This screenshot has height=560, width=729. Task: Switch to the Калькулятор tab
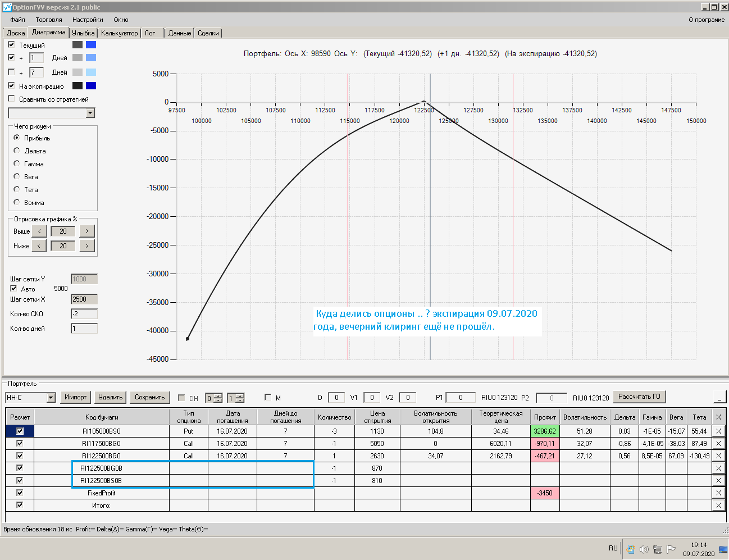[x=120, y=33]
